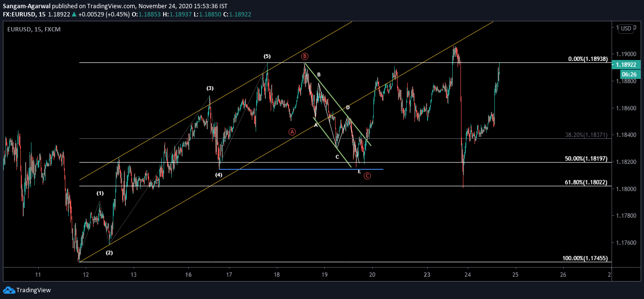Click price axis value 1.18600
Image resolution: width=644 pixels, height=299 pixels.
pyautogui.click(x=626, y=108)
